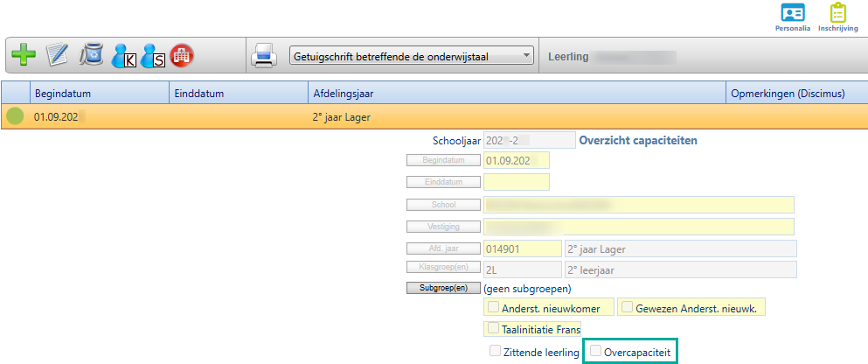Open the Getuigschrift document dropdown
The width and height of the screenshot is (868, 364).
pyautogui.click(x=411, y=57)
